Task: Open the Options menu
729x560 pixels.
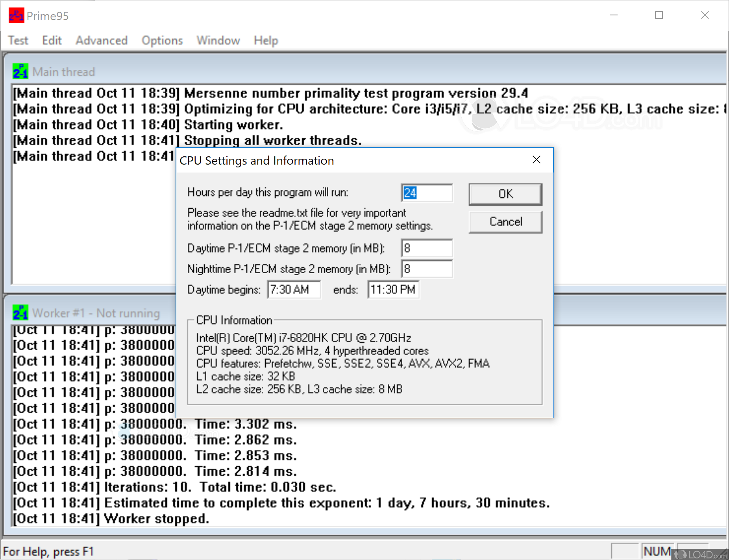Action: pyautogui.click(x=162, y=41)
